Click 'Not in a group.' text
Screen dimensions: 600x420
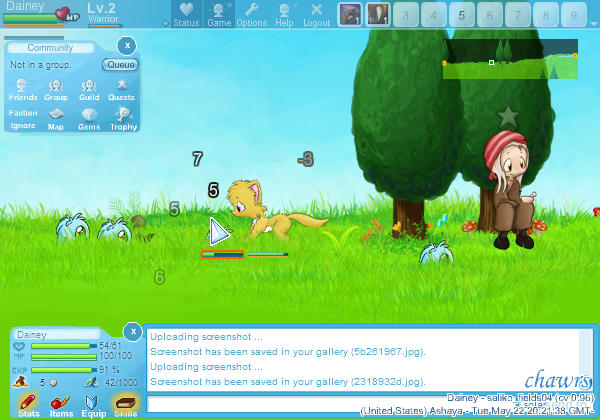41,65
